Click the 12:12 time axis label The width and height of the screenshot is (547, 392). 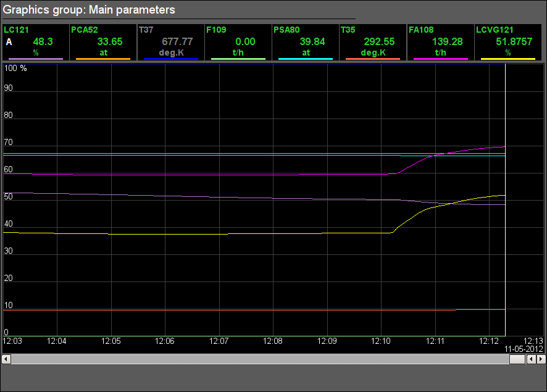pos(489,341)
